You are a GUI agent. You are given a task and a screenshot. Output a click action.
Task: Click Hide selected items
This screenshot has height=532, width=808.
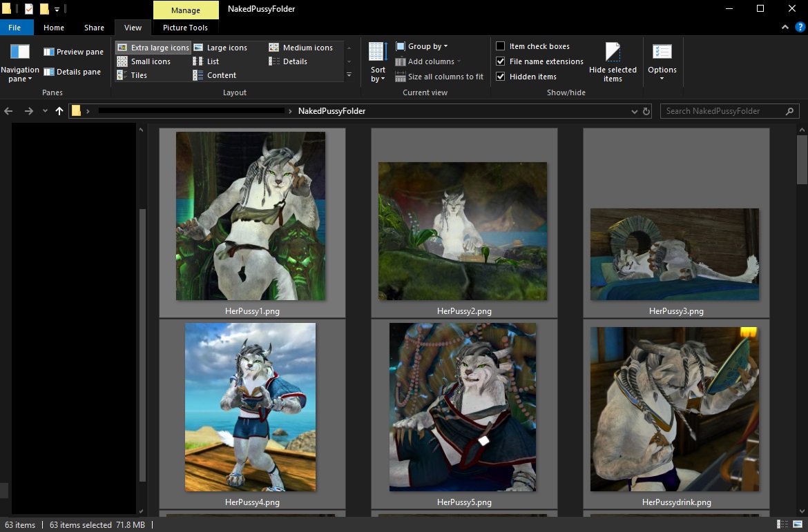coord(613,63)
